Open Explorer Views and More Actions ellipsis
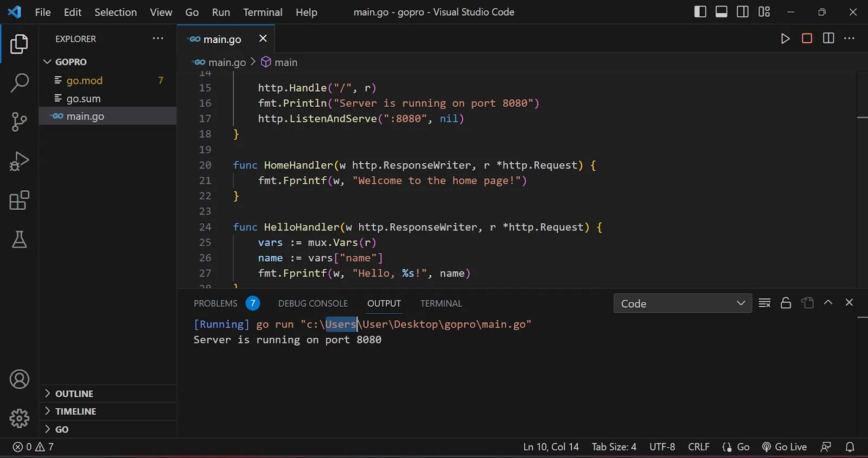This screenshot has width=868, height=458. click(158, 38)
